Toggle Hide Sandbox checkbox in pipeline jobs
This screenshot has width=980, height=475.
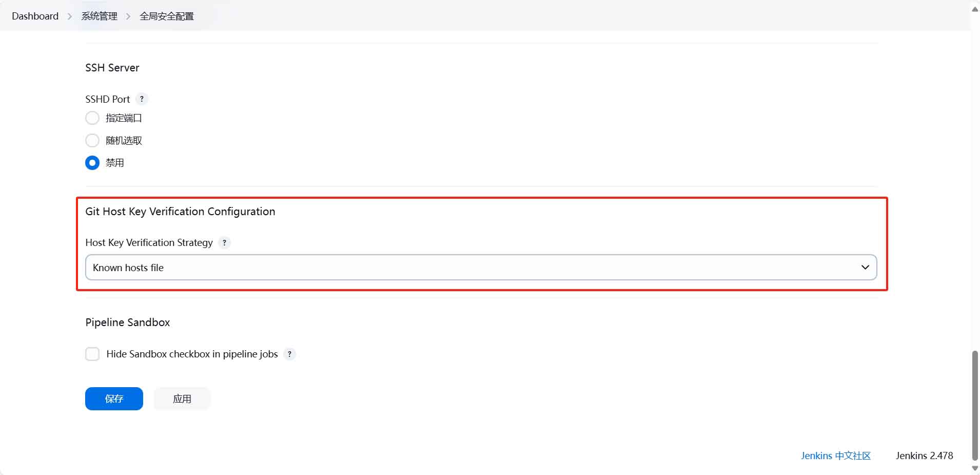[x=92, y=354]
